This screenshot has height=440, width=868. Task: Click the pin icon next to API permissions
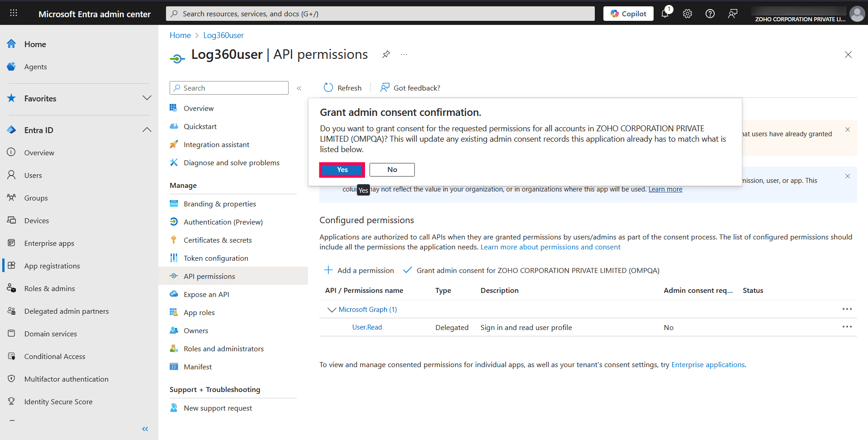[386, 54]
